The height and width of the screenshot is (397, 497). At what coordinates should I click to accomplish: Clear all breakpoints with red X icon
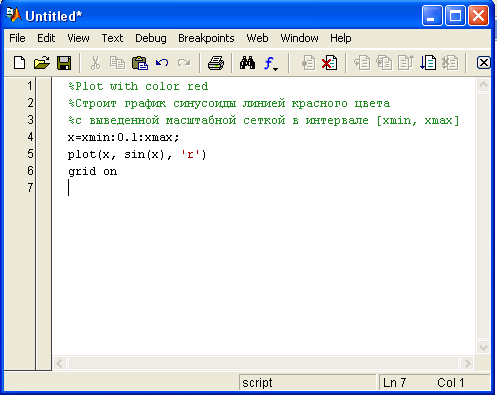[x=330, y=63]
